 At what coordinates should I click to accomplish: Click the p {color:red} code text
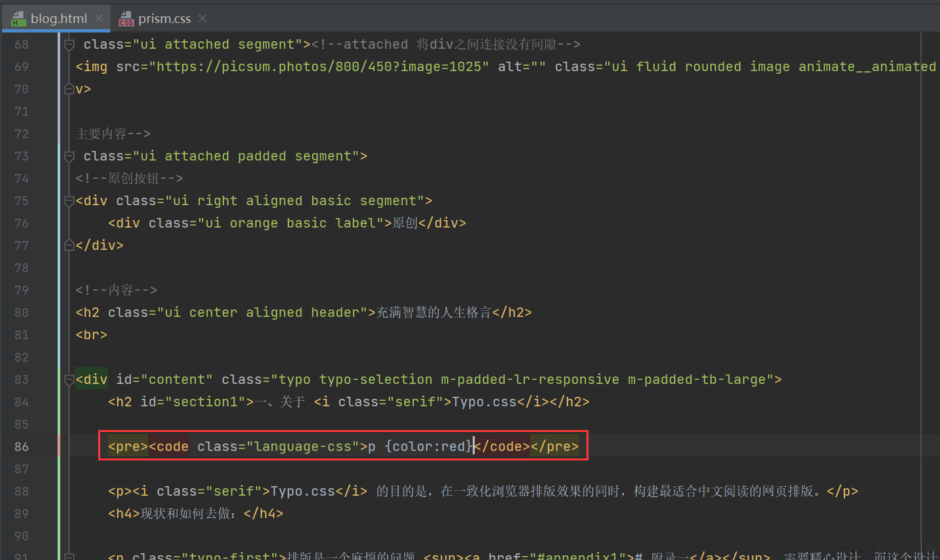[x=421, y=447]
